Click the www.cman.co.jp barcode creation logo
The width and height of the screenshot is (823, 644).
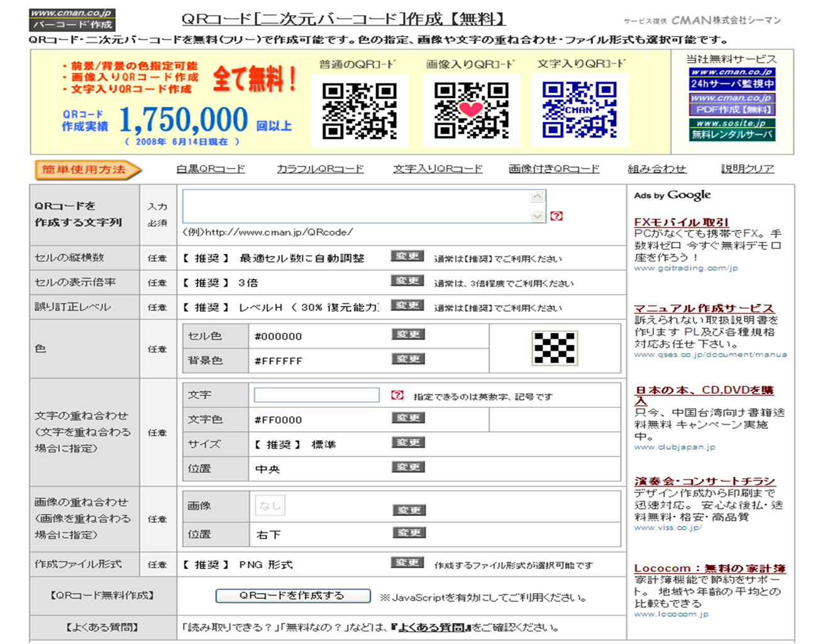pyautogui.click(x=72, y=19)
